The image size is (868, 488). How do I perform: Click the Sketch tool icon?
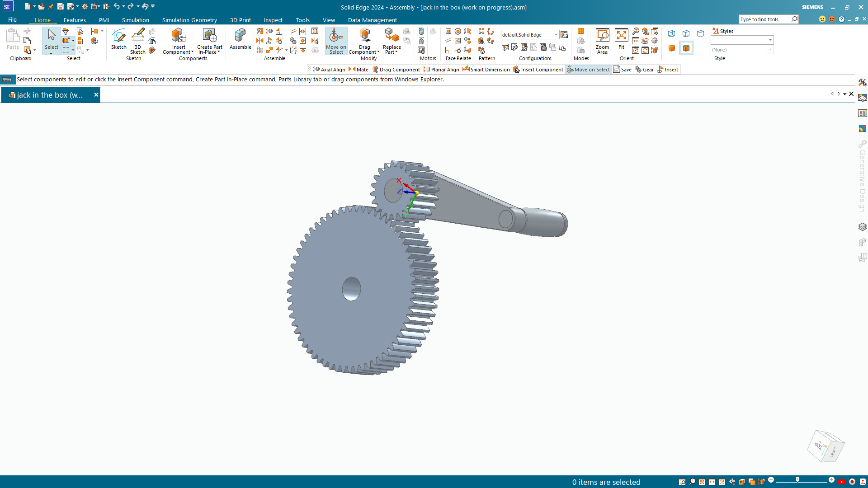pyautogui.click(x=118, y=36)
